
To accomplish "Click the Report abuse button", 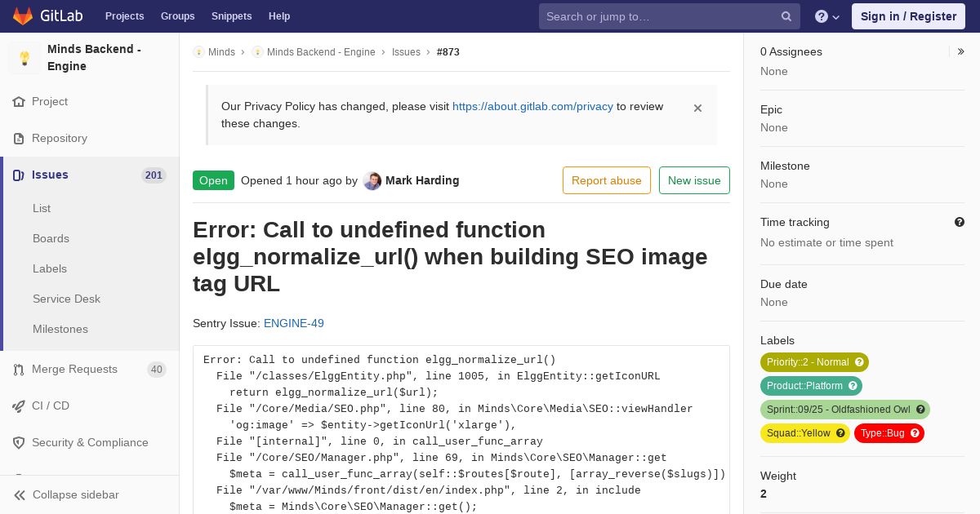I will [x=607, y=180].
